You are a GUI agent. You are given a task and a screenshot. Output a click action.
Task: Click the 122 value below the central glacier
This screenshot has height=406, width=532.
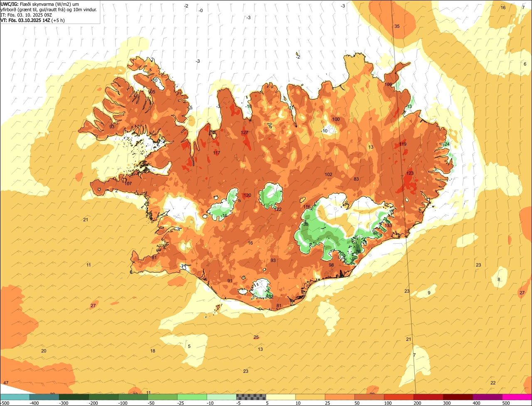pyautogui.click(x=278, y=209)
